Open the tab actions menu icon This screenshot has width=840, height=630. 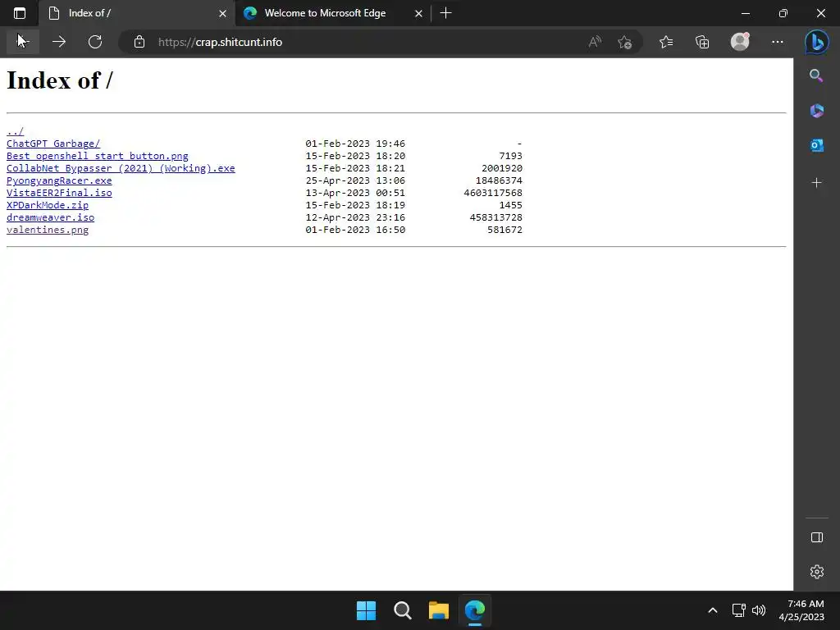coord(20,13)
